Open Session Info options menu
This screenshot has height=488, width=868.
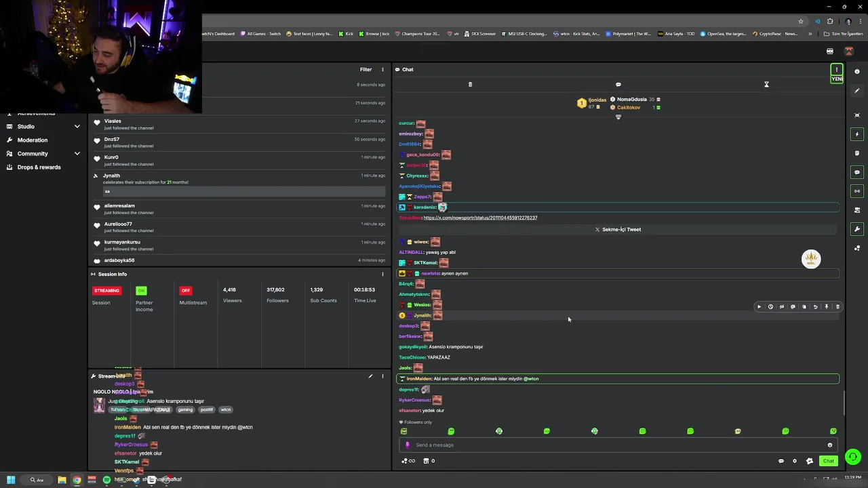pyautogui.click(x=382, y=274)
